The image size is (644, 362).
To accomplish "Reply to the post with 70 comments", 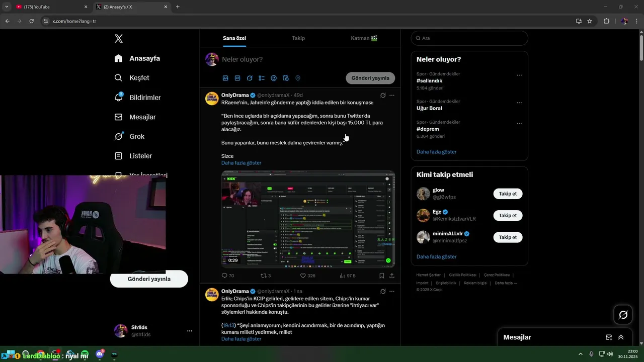I will (228, 276).
